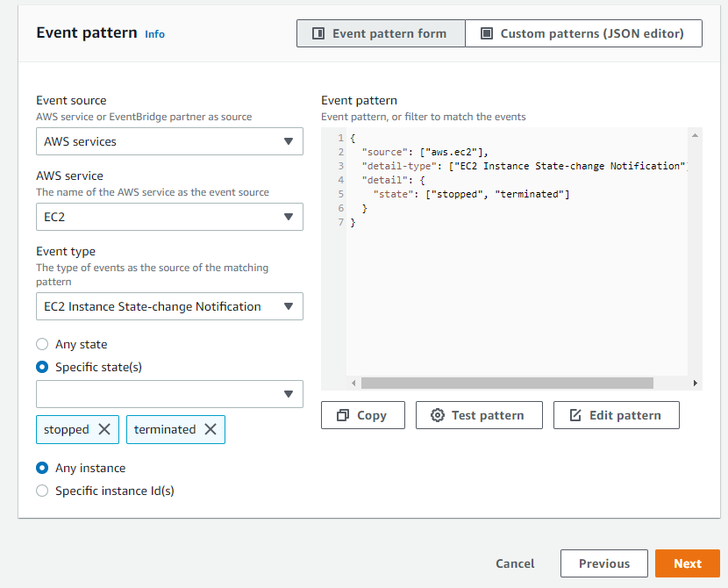The width and height of the screenshot is (728, 588).
Task: Remove the terminated state tag
Action: coord(211,430)
